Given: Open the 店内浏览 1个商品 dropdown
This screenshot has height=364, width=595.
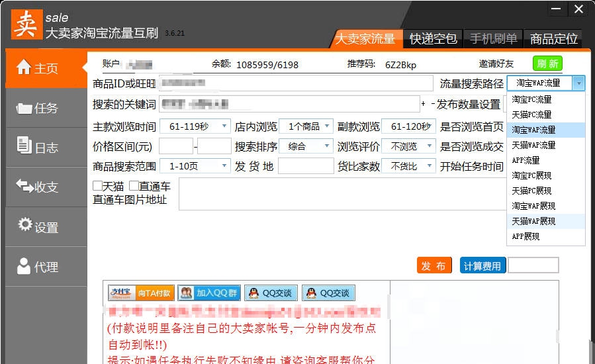Looking at the screenshot, I should [x=306, y=126].
